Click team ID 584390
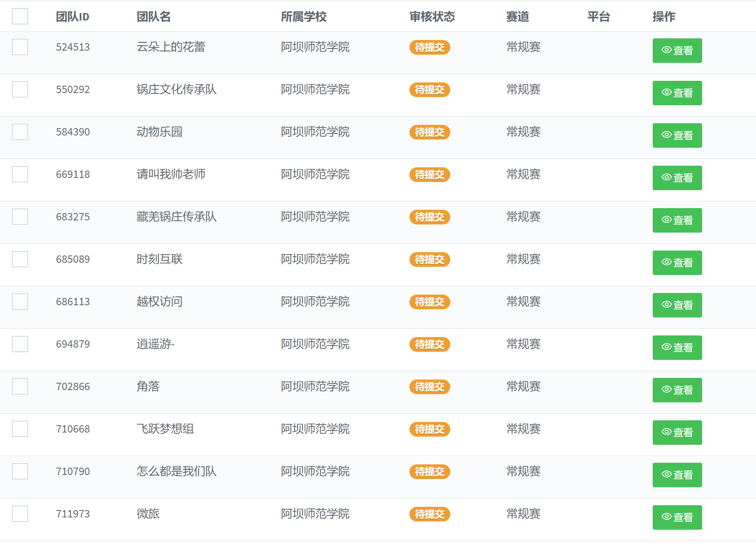756x557 pixels. point(73,132)
